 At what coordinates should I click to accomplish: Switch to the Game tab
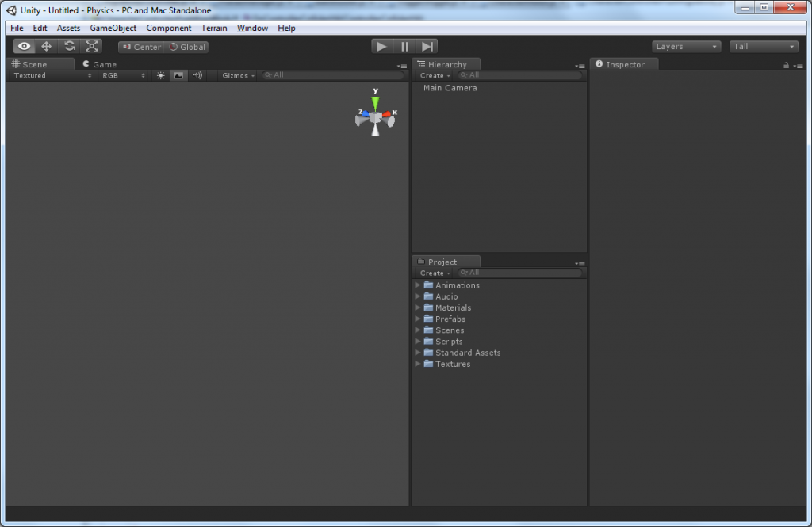click(100, 64)
